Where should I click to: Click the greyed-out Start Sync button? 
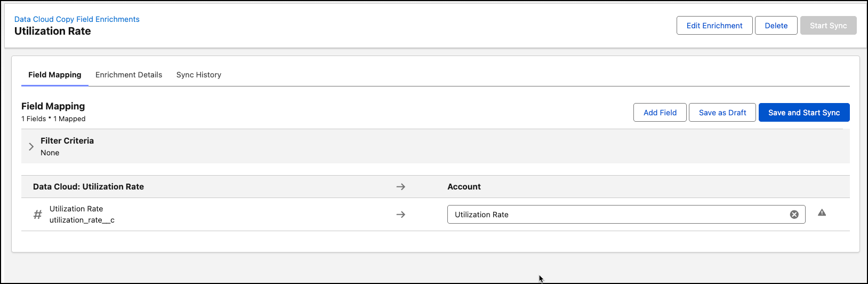point(827,26)
